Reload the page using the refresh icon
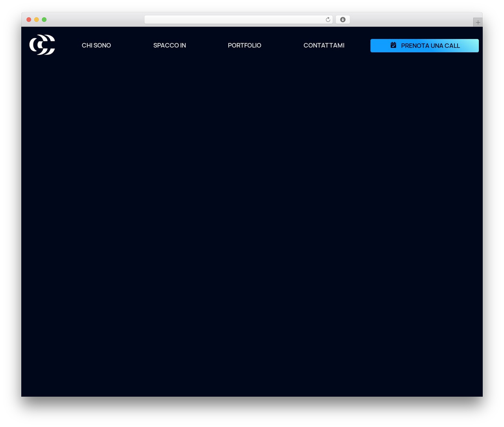The height and width of the screenshot is (427, 504). pos(328,20)
